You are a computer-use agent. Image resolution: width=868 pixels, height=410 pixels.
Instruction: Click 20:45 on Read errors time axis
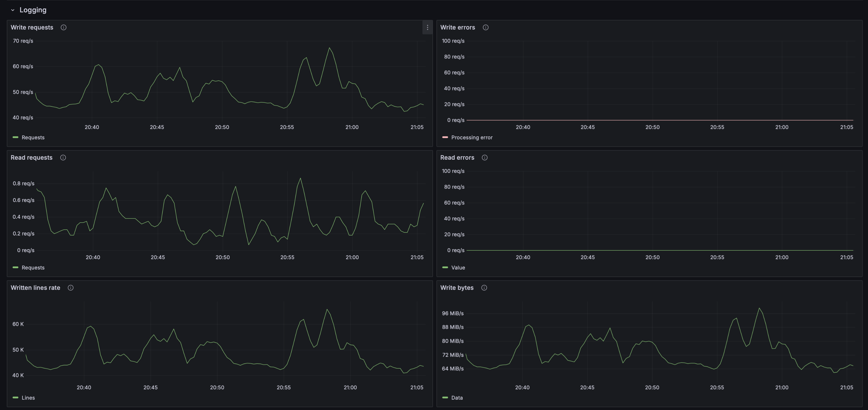(x=588, y=258)
